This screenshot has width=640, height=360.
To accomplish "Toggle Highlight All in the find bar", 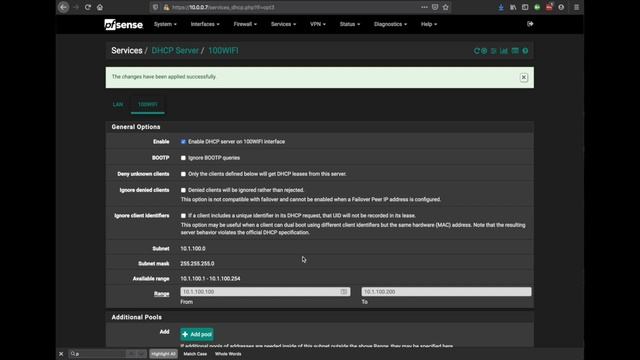I will click(163, 354).
